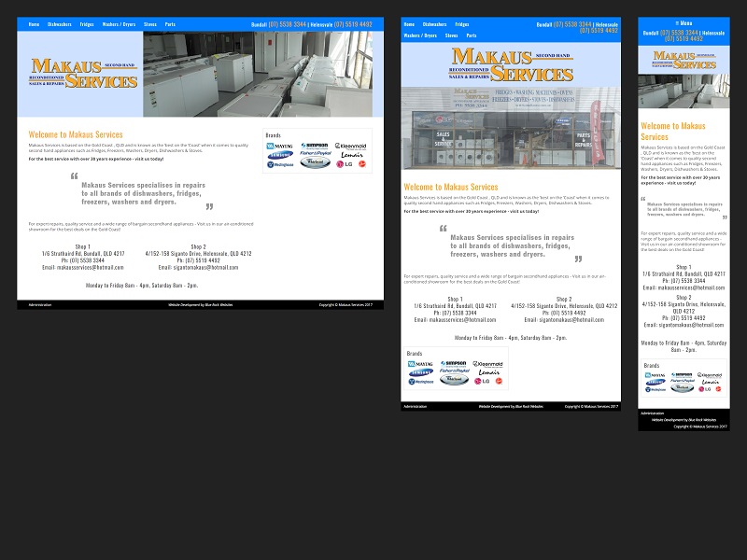Image resolution: width=747 pixels, height=560 pixels.
Task: Click the Stoves item in desktop navigation
Action: point(148,24)
